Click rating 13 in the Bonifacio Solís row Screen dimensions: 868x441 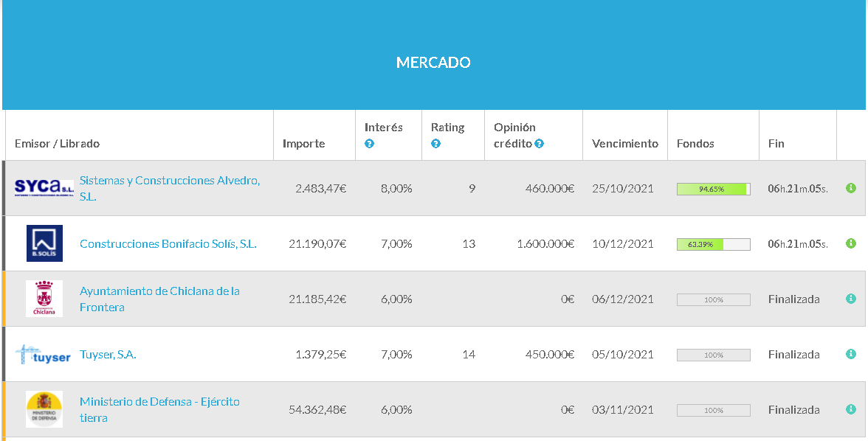[x=469, y=244]
